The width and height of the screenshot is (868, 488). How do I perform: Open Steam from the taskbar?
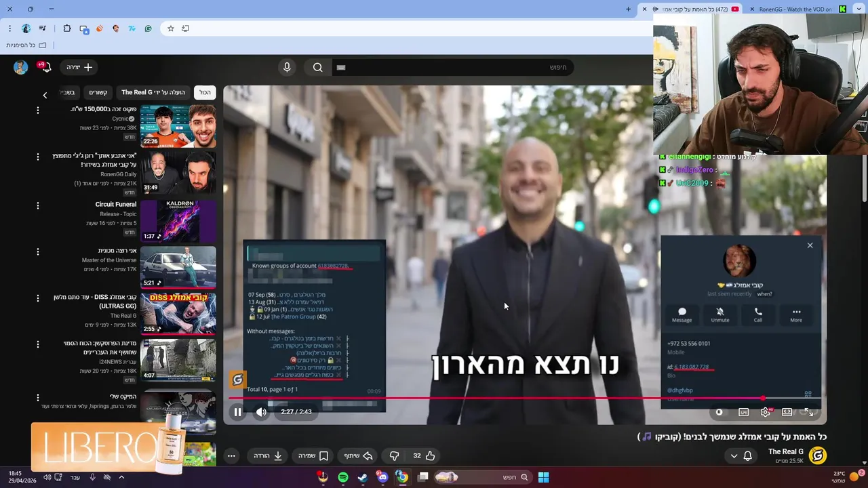pos(363,477)
